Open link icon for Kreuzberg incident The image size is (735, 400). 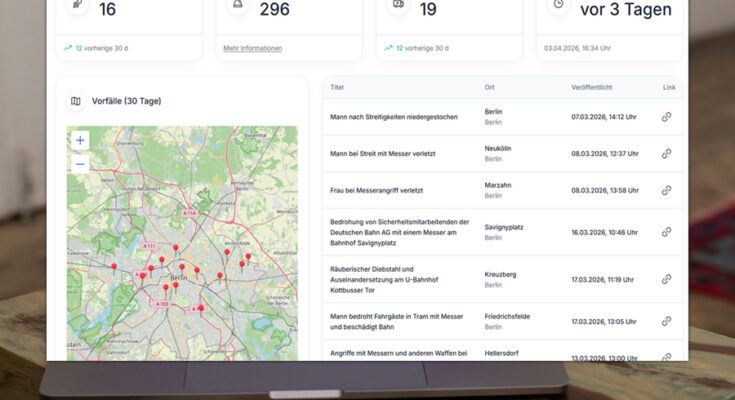click(x=667, y=279)
